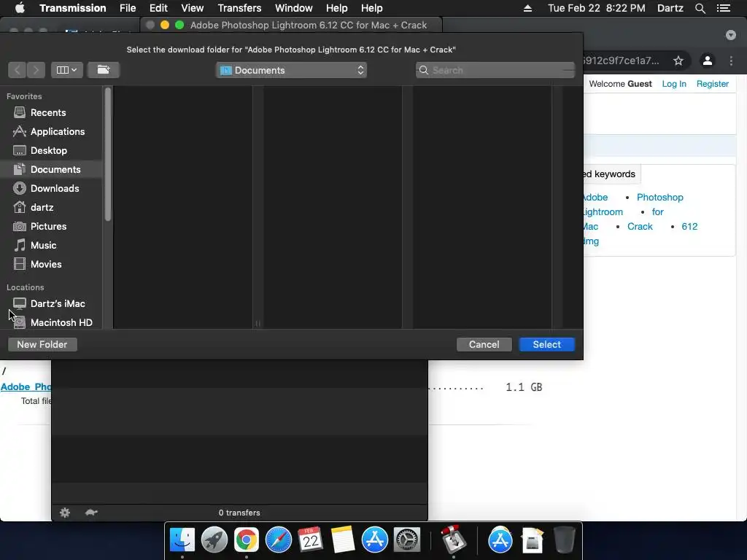Go to the dartz home folder
Image resolution: width=747 pixels, height=560 pixels.
42,208
